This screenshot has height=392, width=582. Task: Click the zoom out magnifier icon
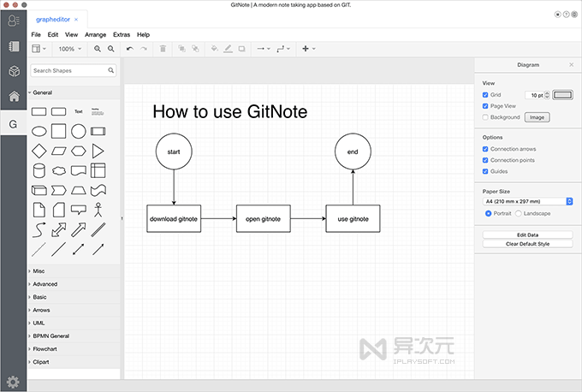[111, 49]
